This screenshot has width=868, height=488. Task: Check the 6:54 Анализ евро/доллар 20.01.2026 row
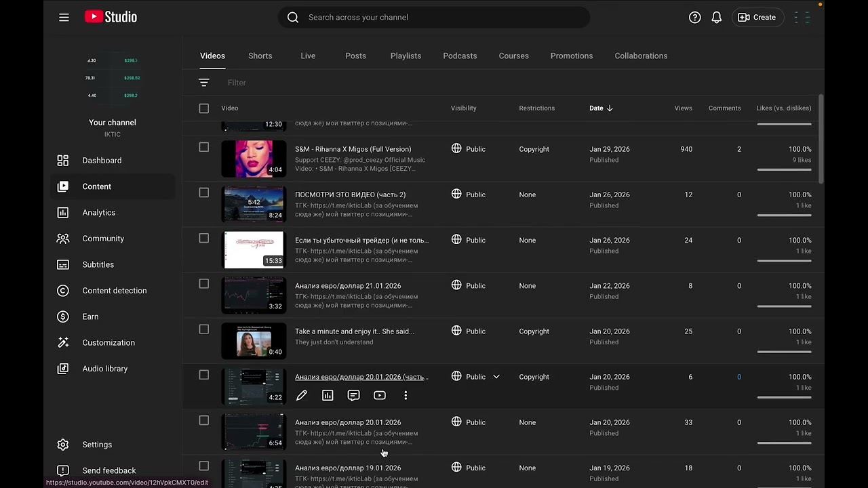click(x=204, y=420)
